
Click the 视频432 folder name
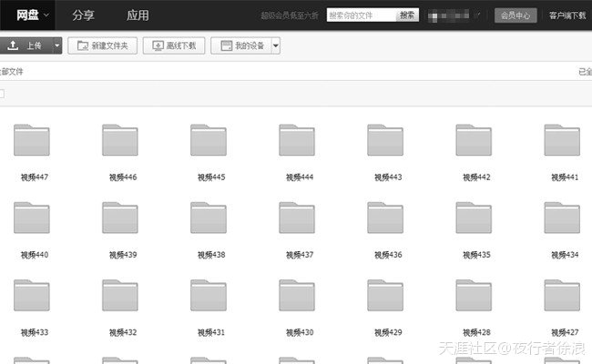pos(123,333)
